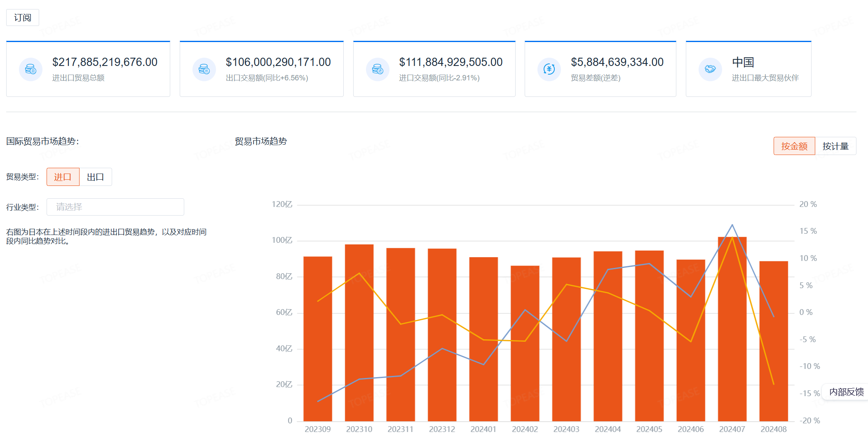This screenshot has width=868, height=439.
Task: Switch trade type to 出口
Action: pyautogui.click(x=95, y=177)
